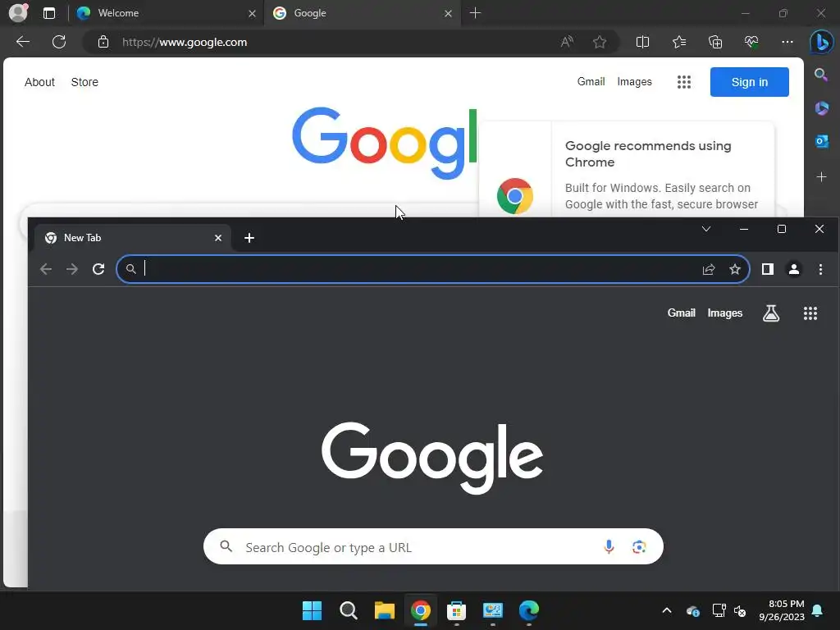Add app to Edge sidebar with plus
This screenshot has height=630, width=840.
[x=821, y=177]
